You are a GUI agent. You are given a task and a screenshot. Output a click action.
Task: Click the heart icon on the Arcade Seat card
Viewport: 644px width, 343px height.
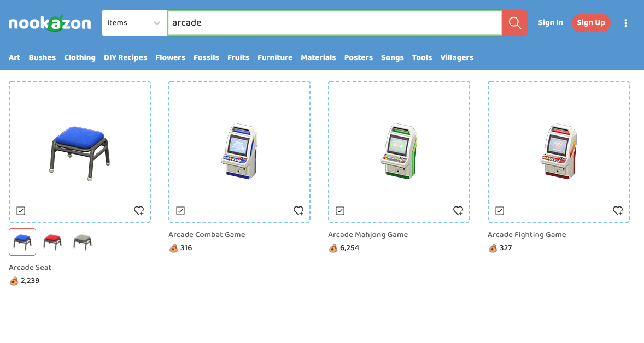pos(139,210)
